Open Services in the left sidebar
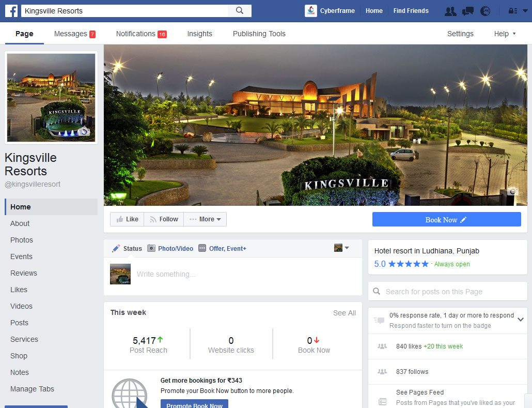This screenshot has height=408, width=532. (x=24, y=339)
